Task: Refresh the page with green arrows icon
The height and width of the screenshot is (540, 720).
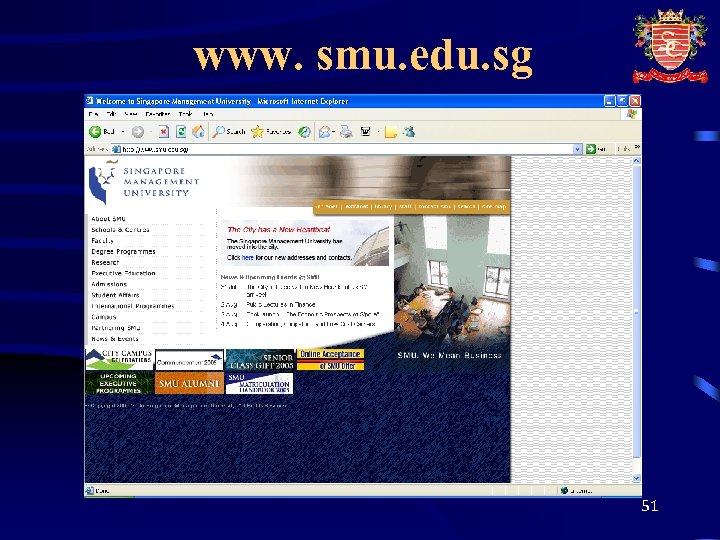Action: 181,132
